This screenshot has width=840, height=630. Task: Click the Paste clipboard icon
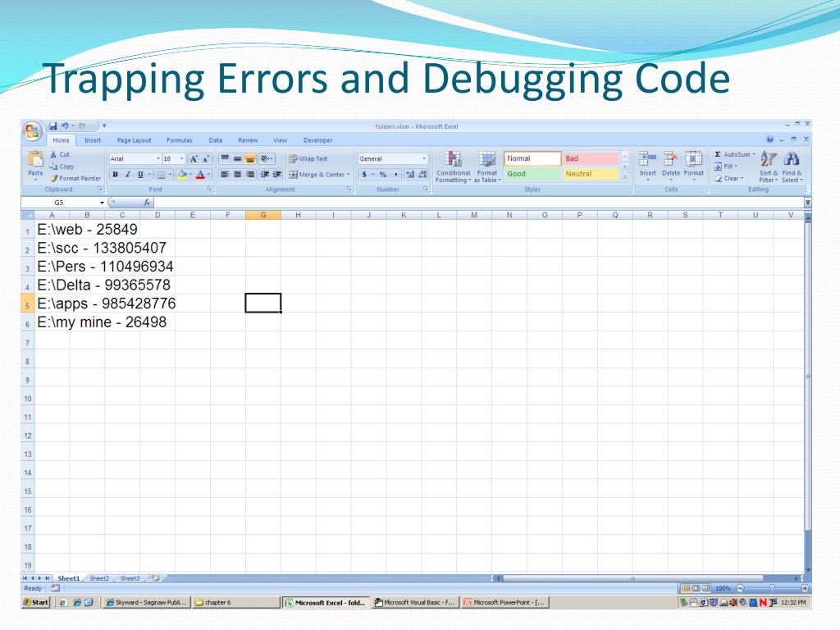(36, 158)
